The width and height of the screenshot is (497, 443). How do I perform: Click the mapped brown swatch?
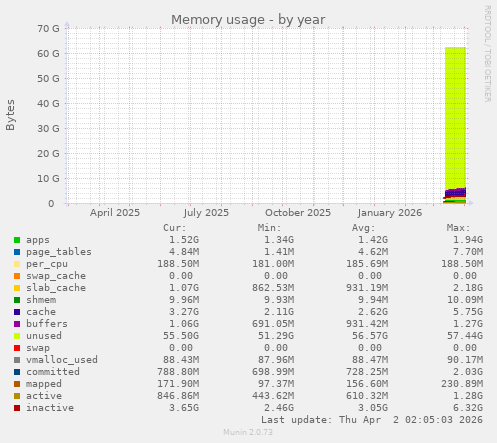pyautogui.click(x=17, y=384)
